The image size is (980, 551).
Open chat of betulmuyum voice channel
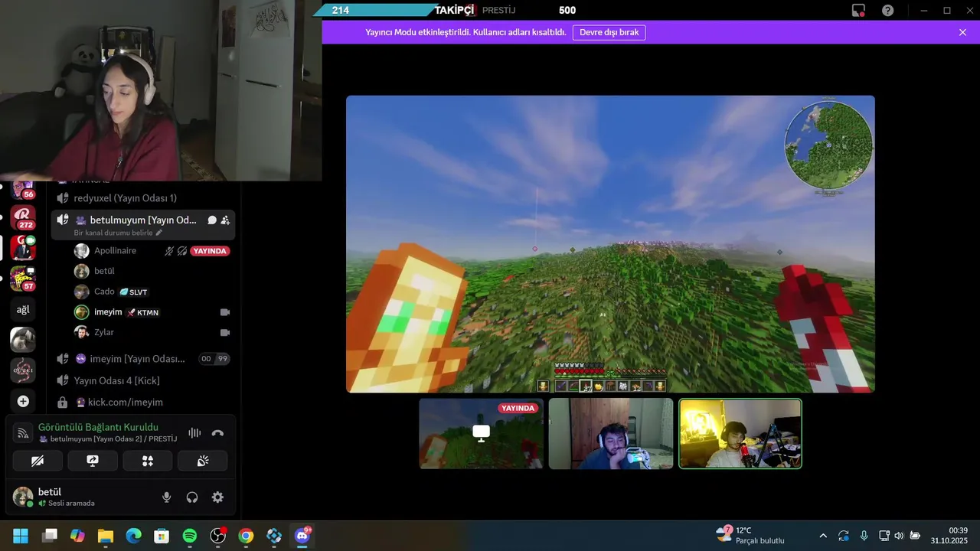click(x=212, y=220)
